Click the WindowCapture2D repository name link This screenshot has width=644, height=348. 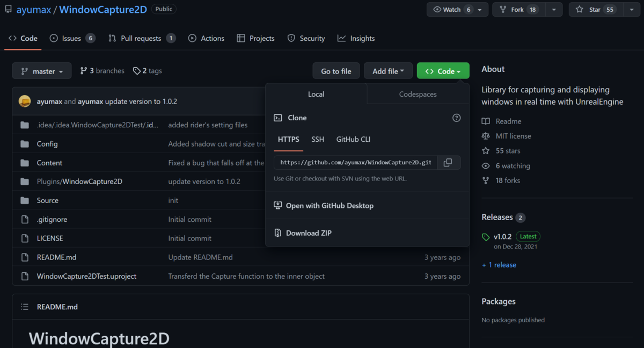point(103,10)
